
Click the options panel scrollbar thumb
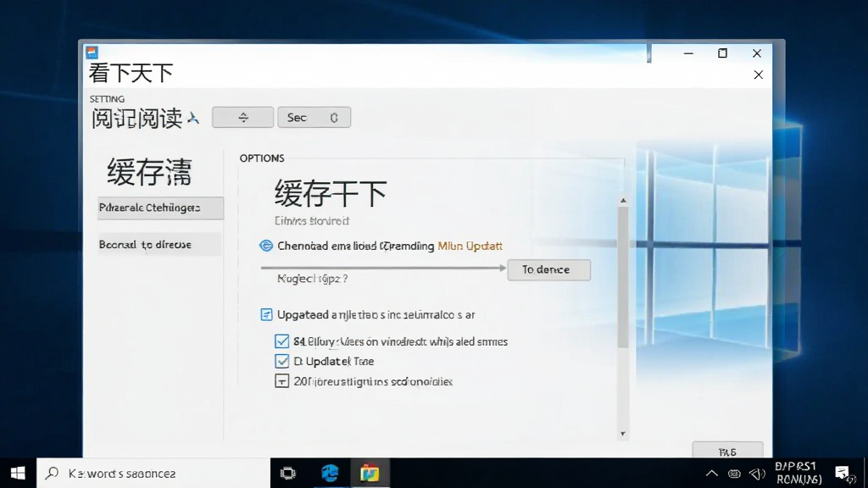click(x=623, y=277)
